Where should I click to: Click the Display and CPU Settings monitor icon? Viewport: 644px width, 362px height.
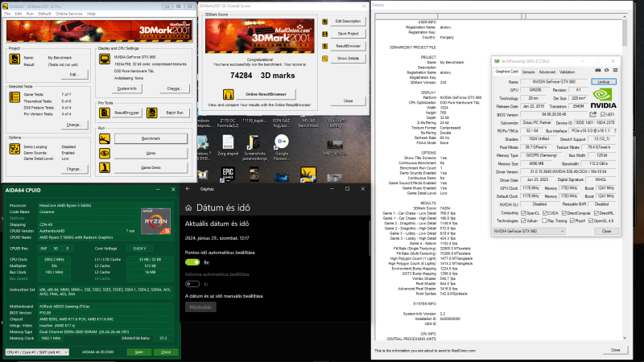click(x=105, y=59)
